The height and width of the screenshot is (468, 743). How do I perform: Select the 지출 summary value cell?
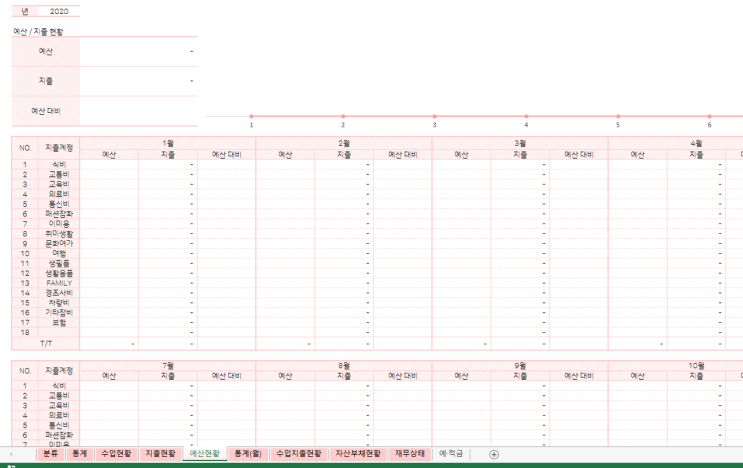(139, 81)
